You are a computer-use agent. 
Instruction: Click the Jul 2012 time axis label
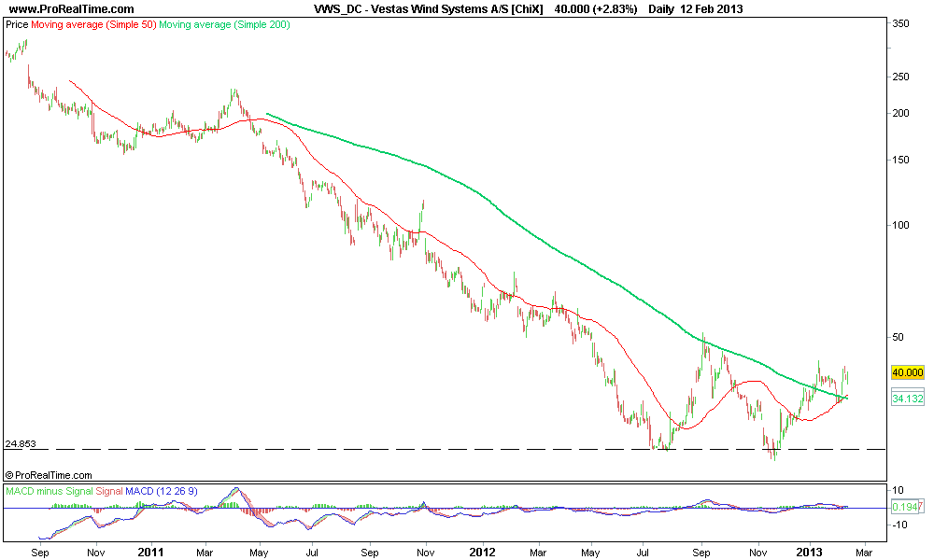pos(643,553)
